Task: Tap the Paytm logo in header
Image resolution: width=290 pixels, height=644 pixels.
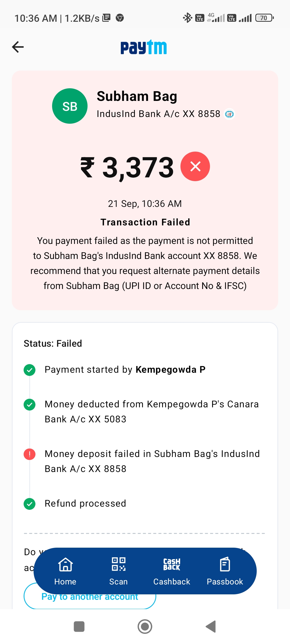Action: pyautogui.click(x=144, y=47)
